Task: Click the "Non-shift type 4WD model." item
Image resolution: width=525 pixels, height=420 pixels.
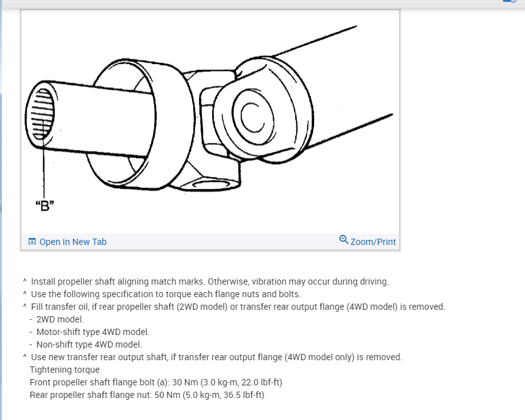Action: point(89,344)
